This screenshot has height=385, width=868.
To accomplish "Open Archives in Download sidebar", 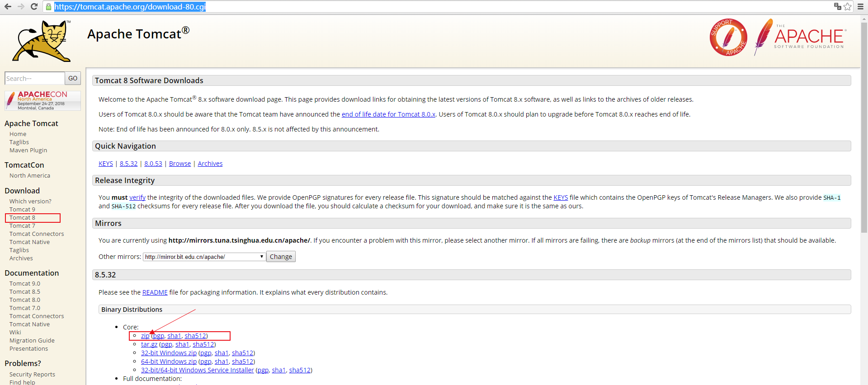I will (21, 258).
